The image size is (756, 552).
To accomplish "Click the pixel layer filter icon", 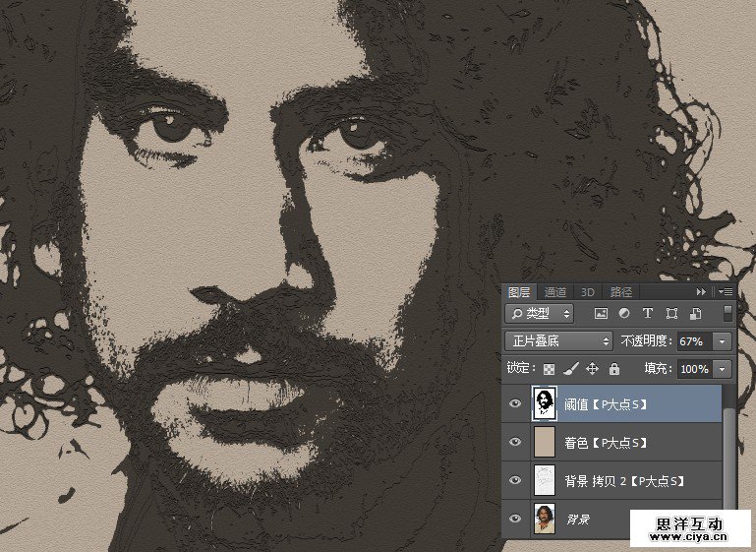I will (602, 314).
